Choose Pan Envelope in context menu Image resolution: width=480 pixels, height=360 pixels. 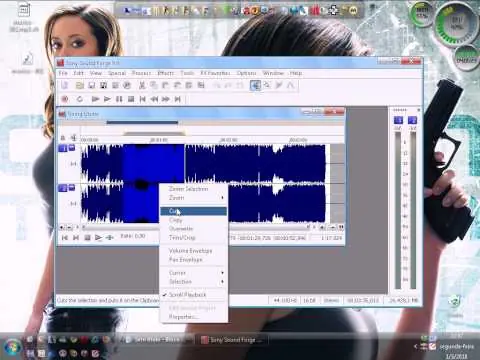click(193, 260)
